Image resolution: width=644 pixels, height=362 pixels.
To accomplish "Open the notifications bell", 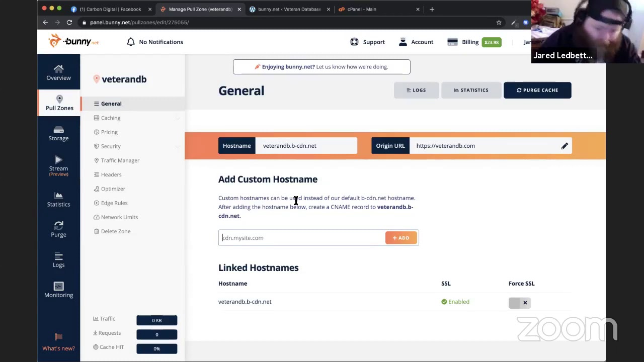I will (131, 42).
